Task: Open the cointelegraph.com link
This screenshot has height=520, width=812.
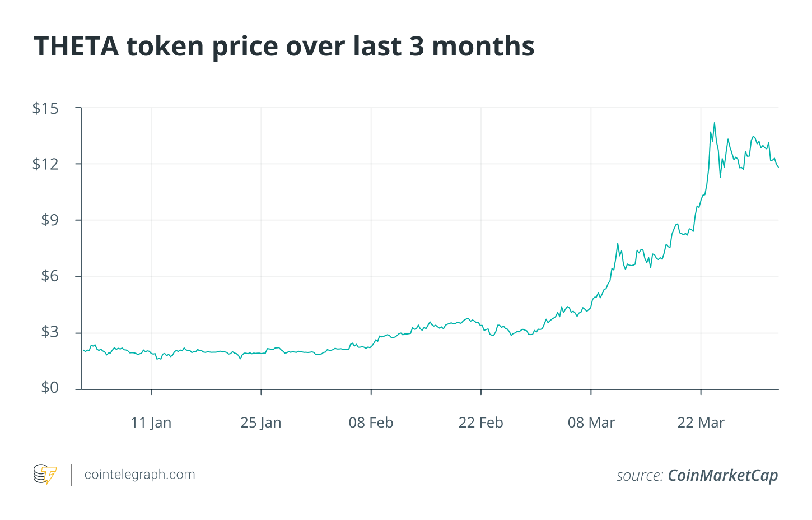Action: [x=139, y=475]
